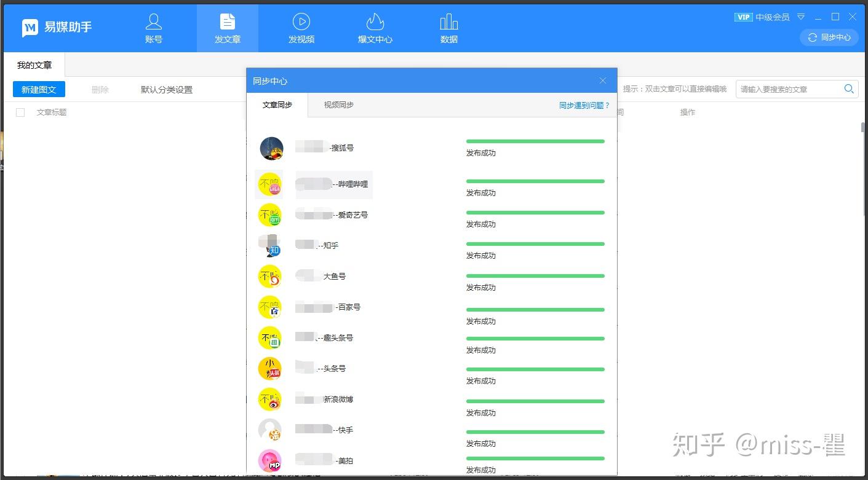Click the 新建图文 button
Image resolution: width=868 pixels, height=480 pixels.
pos(39,90)
